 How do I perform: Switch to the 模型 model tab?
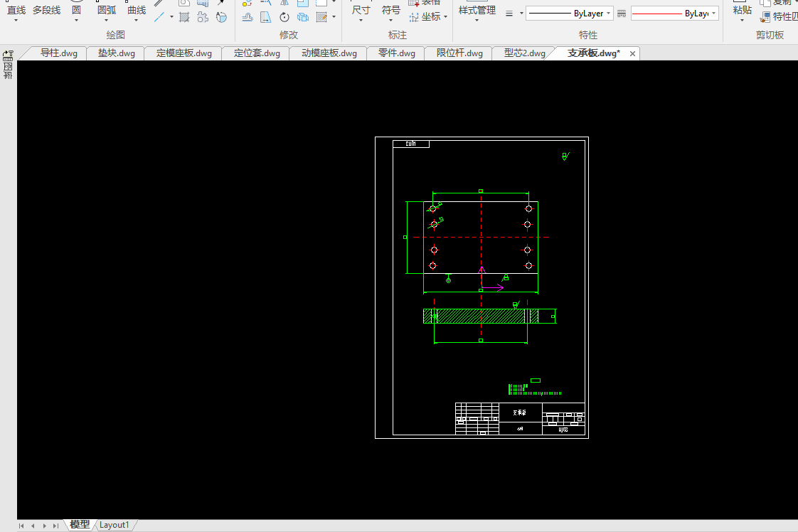pos(80,525)
